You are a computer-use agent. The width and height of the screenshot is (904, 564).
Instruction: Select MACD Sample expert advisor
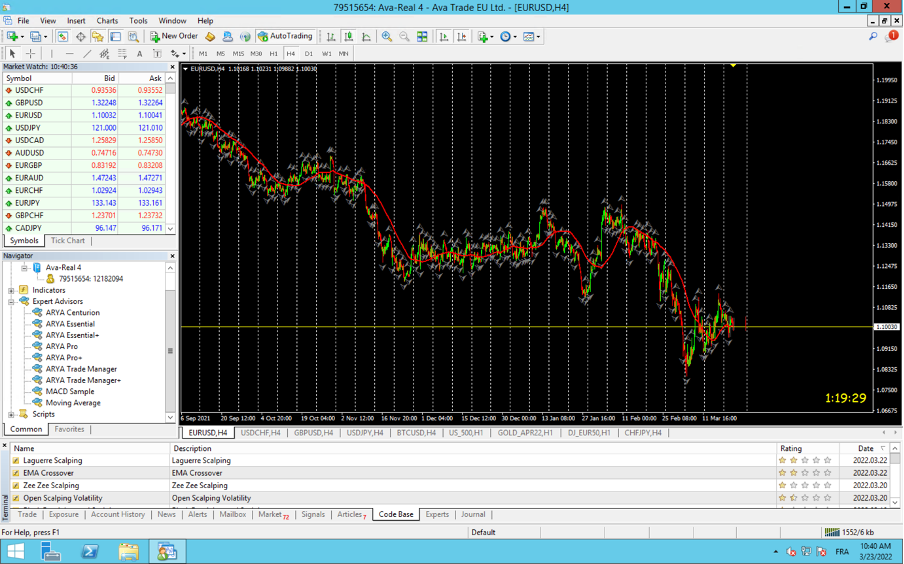[x=70, y=392]
